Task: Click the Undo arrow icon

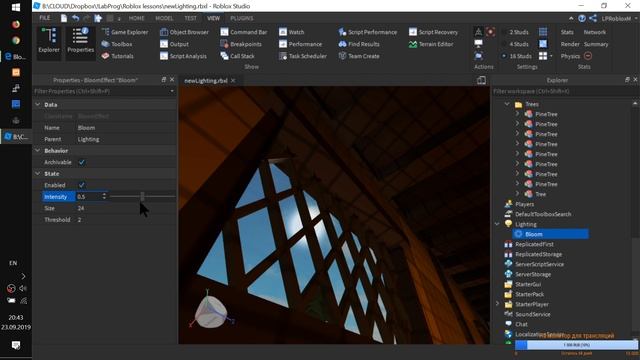Action: point(76,18)
